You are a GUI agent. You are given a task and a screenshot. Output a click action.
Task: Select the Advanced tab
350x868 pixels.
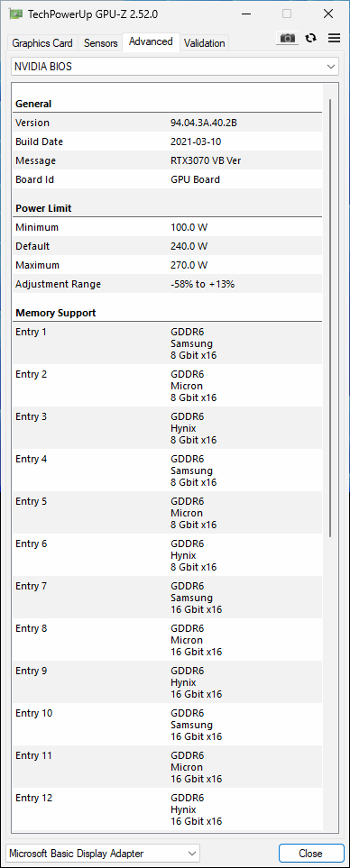151,41
